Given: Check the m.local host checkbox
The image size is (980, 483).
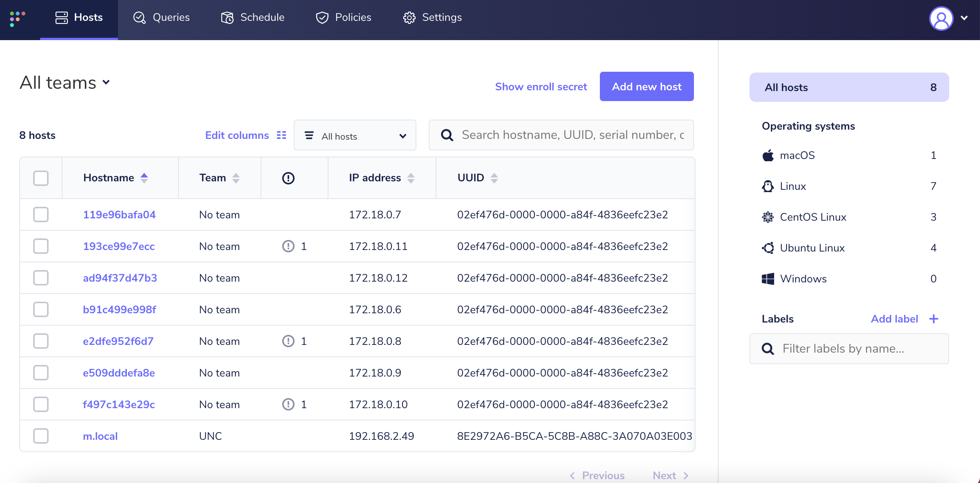Looking at the screenshot, I should [41, 436].
